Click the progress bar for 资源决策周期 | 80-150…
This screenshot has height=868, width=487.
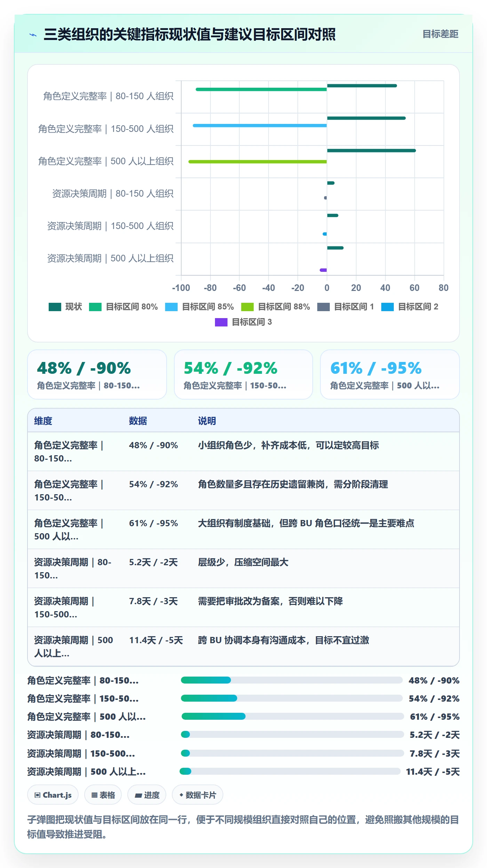pyautogui.click(x=292, y=734)
